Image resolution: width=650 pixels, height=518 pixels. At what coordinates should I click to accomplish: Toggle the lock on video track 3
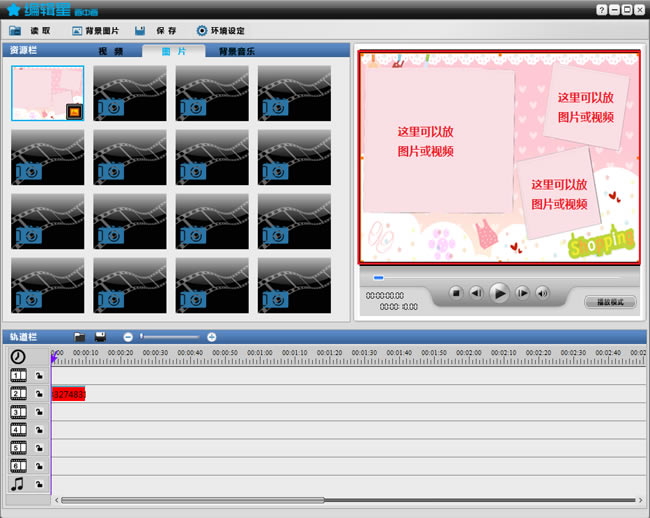tap(39, 412)
